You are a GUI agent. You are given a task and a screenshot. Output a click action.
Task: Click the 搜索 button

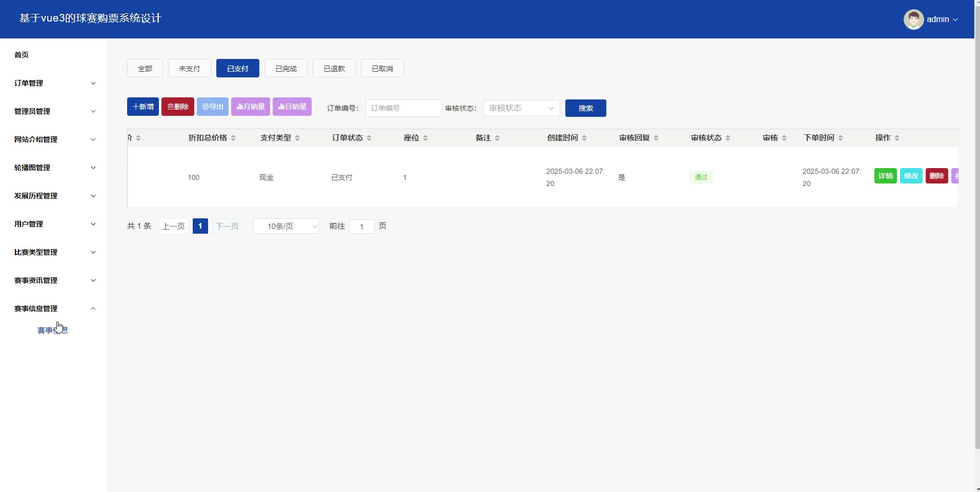click(585, 108)
